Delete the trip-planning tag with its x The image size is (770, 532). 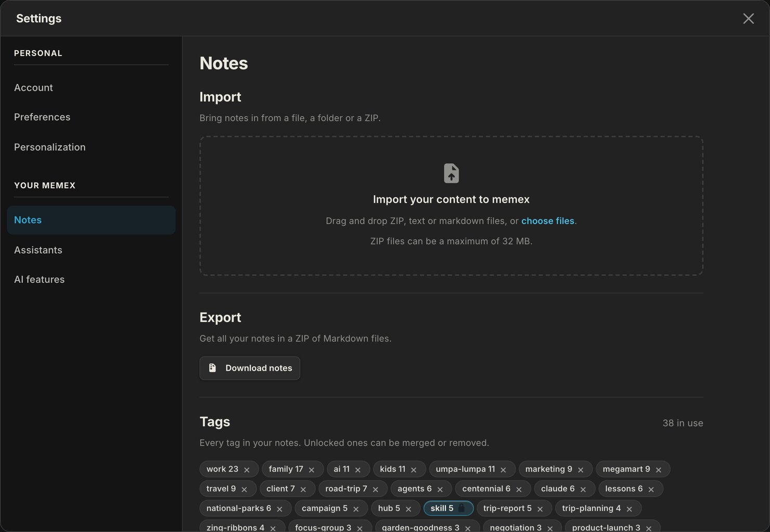pyautogui.click(x=630, y=509)
